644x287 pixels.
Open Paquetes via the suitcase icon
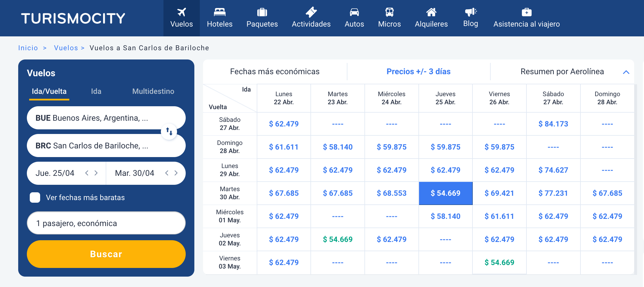pyautogui.click(x=262, y=12)
